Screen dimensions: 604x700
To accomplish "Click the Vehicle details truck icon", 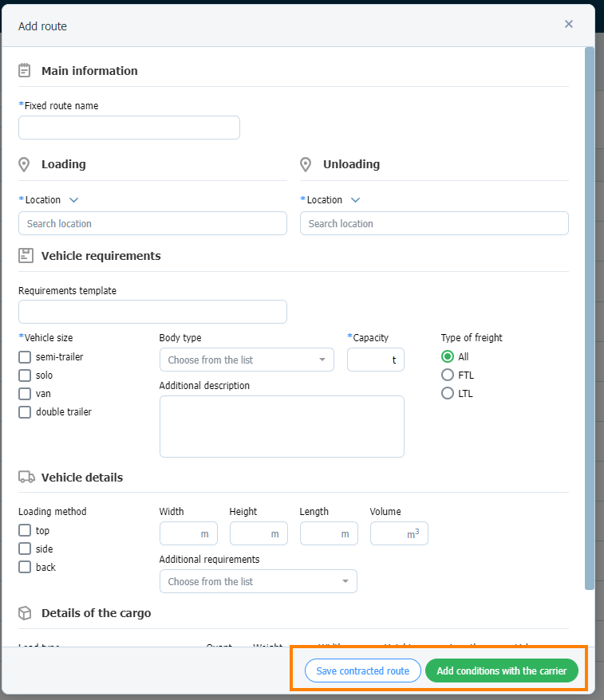I will (26, 478).
